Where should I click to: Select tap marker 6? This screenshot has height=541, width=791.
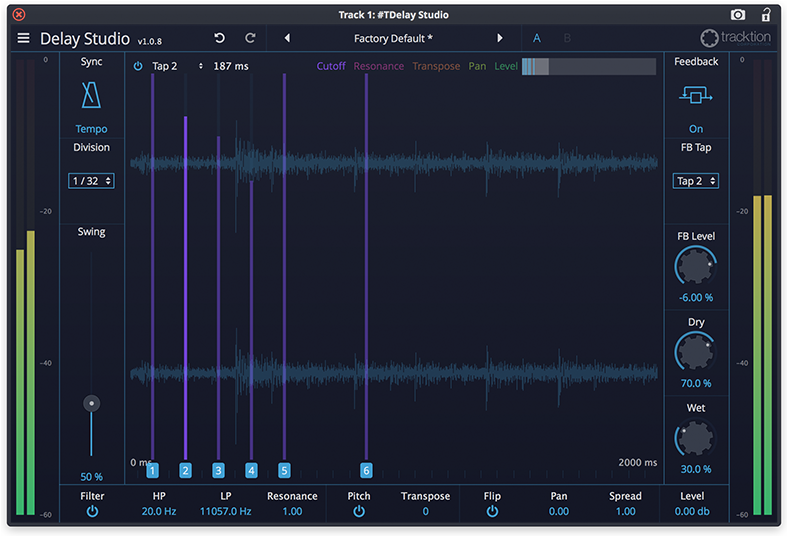point(366,471)
